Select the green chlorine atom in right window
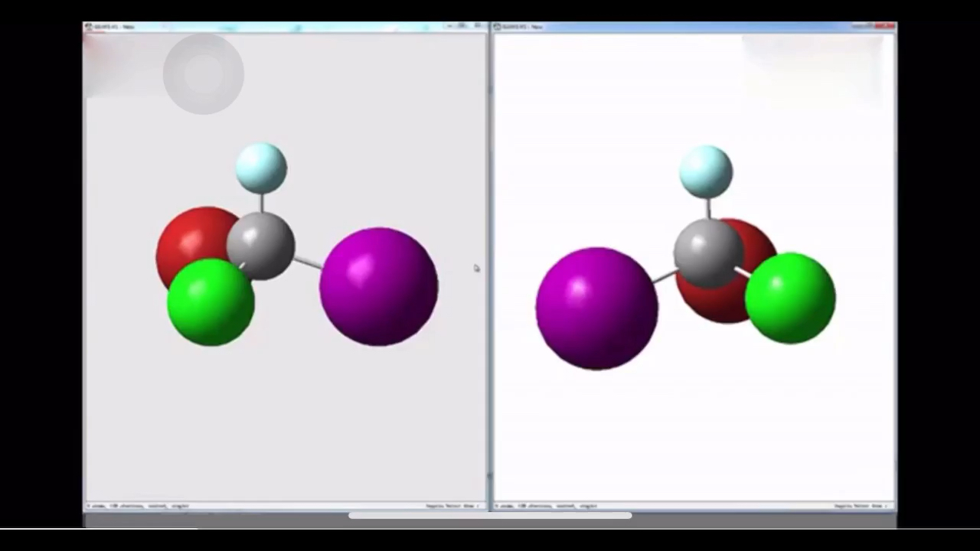This screenshot has width=980, height=551. (x=790, y=298)
